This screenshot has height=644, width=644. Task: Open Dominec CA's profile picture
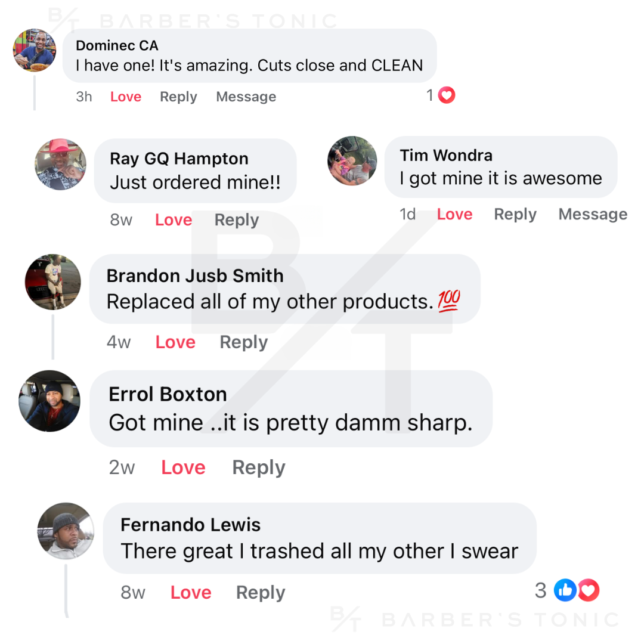[x=35, y=50]
